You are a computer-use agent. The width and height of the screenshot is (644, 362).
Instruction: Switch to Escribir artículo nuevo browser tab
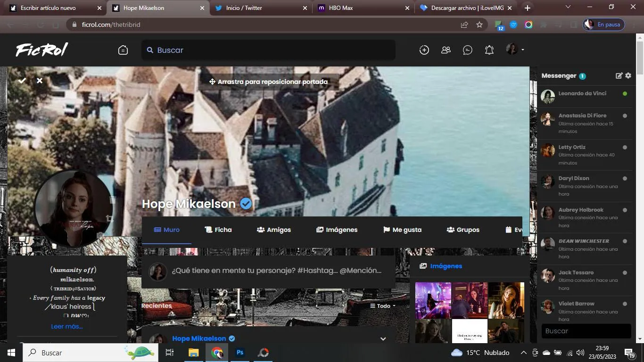click(56, 8)
